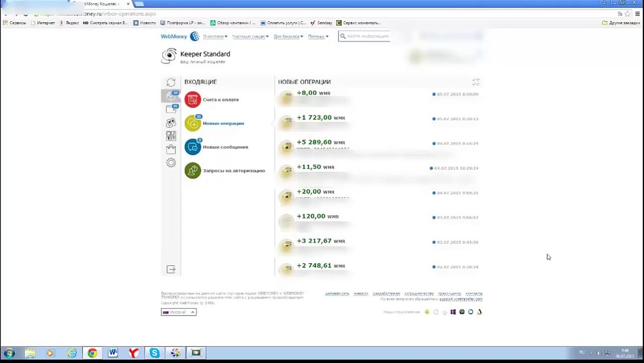644x363 pixels.
Task: Click the browser address bar URL
Action: click(98, 14)
